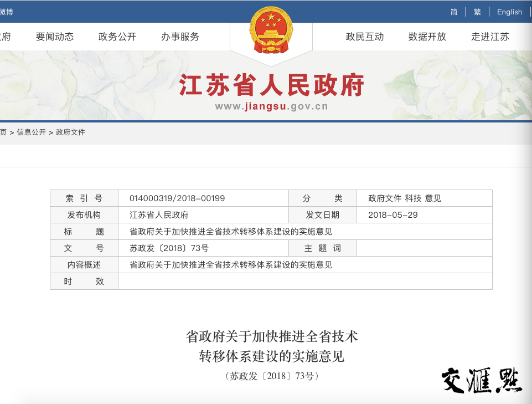The width and height of the screenshot is (532, 404).
Task: Click the 文号 label cell
Action: (x=84, y=248)
